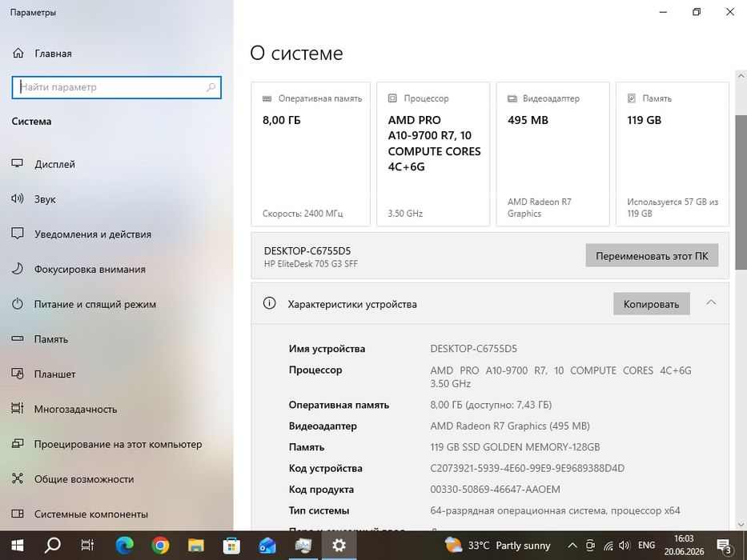
Task: Click HP EliteDesk 705 G3 SFF text
Action: point(311,264)
